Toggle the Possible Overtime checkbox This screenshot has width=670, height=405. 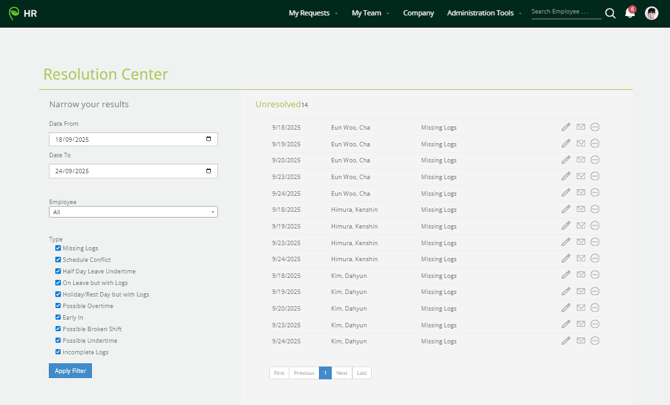(x=58, y=306)
